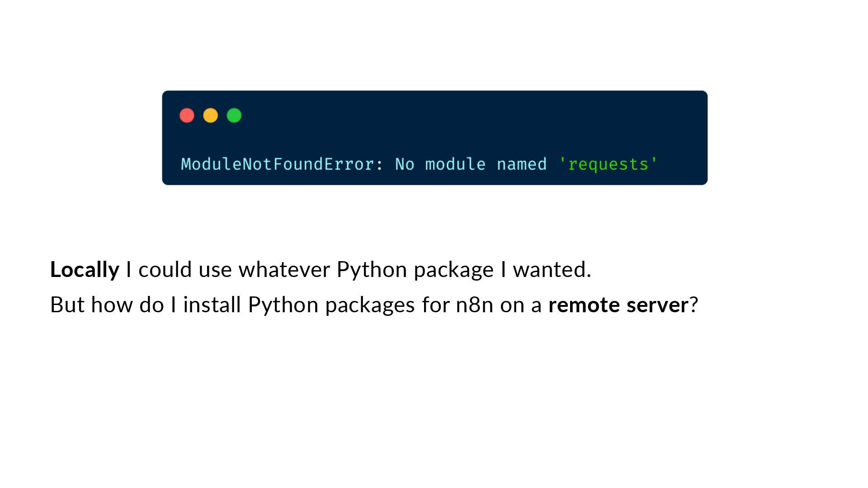Click the bold phrase "remote server"

618,305
